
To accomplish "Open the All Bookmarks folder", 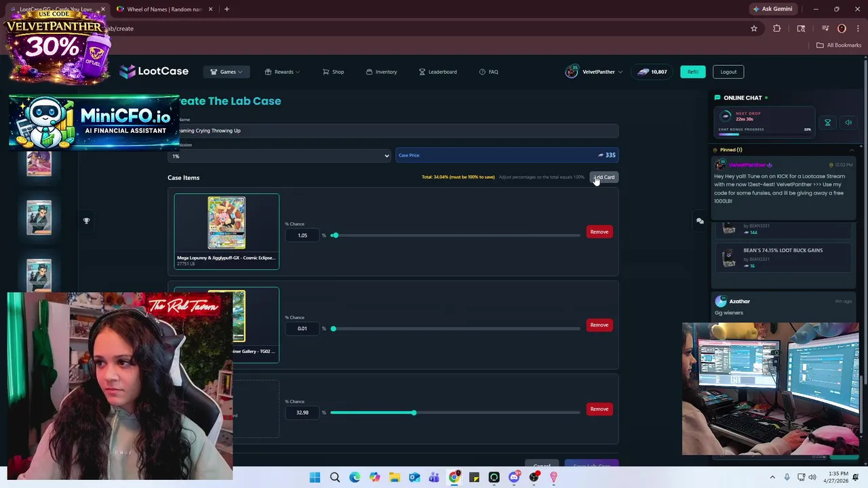I will (x=838, y=45).
